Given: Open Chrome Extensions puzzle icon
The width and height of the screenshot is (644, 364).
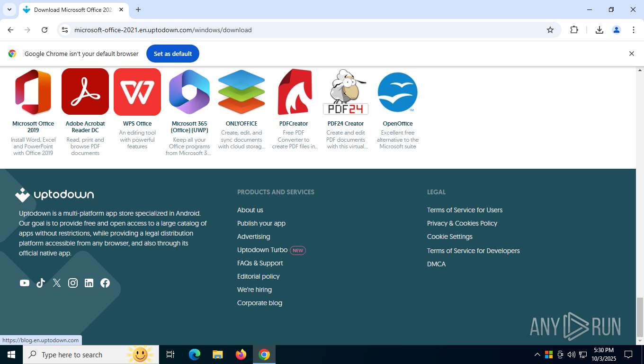Looking at the screenshot, I should 574,30.
